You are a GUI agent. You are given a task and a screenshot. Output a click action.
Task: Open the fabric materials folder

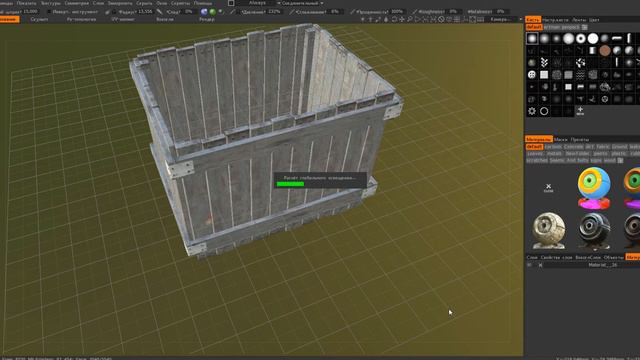tap(602, 147)
